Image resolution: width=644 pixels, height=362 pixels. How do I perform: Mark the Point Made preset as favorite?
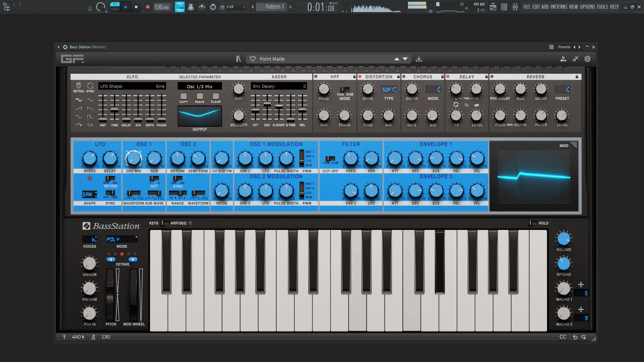(253, 59)
